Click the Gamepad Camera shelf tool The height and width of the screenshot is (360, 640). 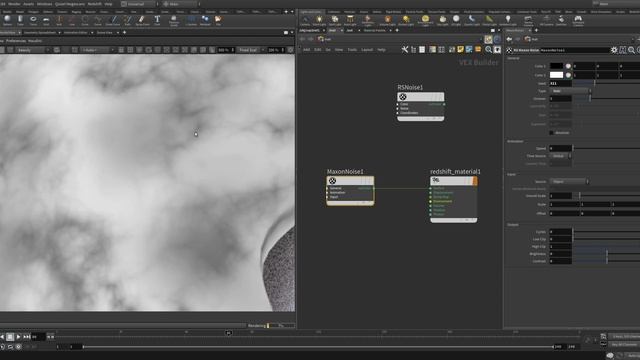[578, 20]
